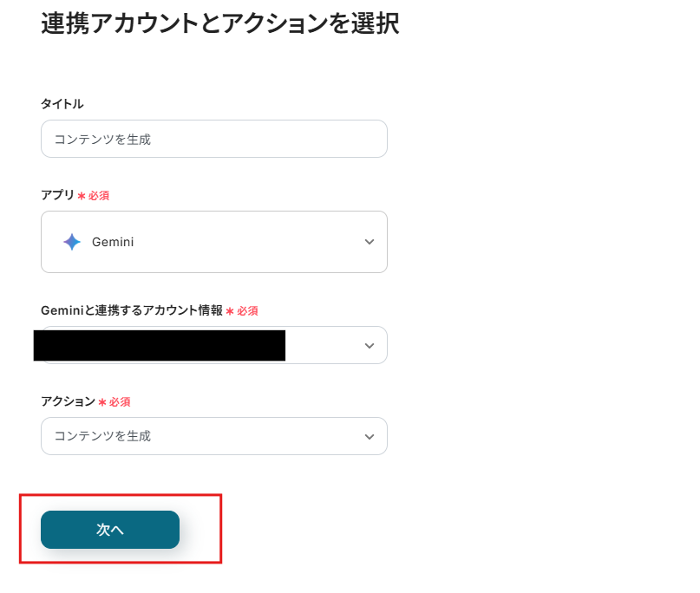Viewport: 700px width, 593px height.
Task: Click the アプリ field label
Action: [x=57, y=195]
